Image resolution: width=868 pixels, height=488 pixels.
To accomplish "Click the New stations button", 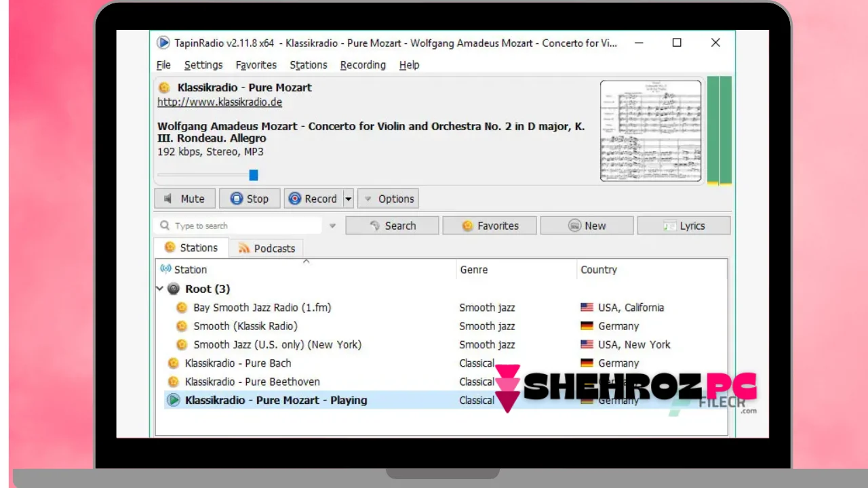I will tap(587, 226).
